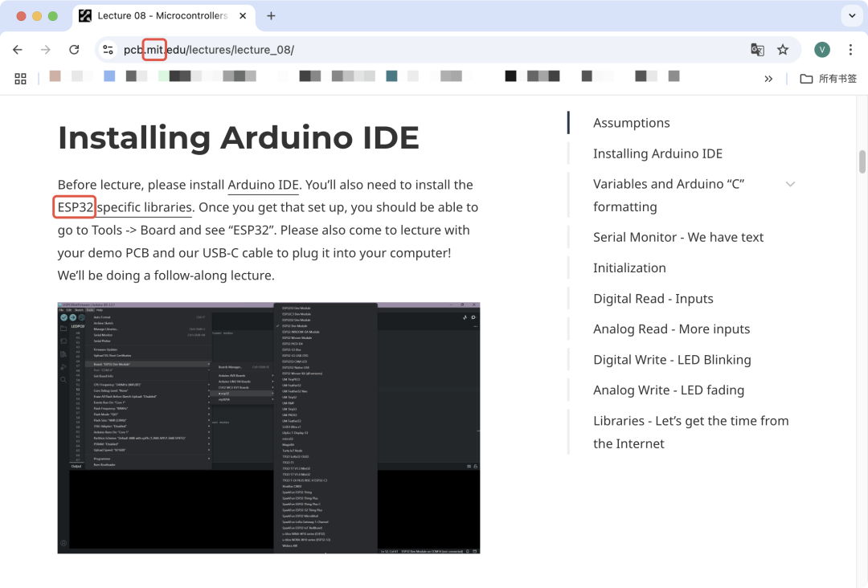Image resolution: width=868 pixels, height=588 pixels.
Task: Click the forward navigation arrow
Action: (45, 50)
